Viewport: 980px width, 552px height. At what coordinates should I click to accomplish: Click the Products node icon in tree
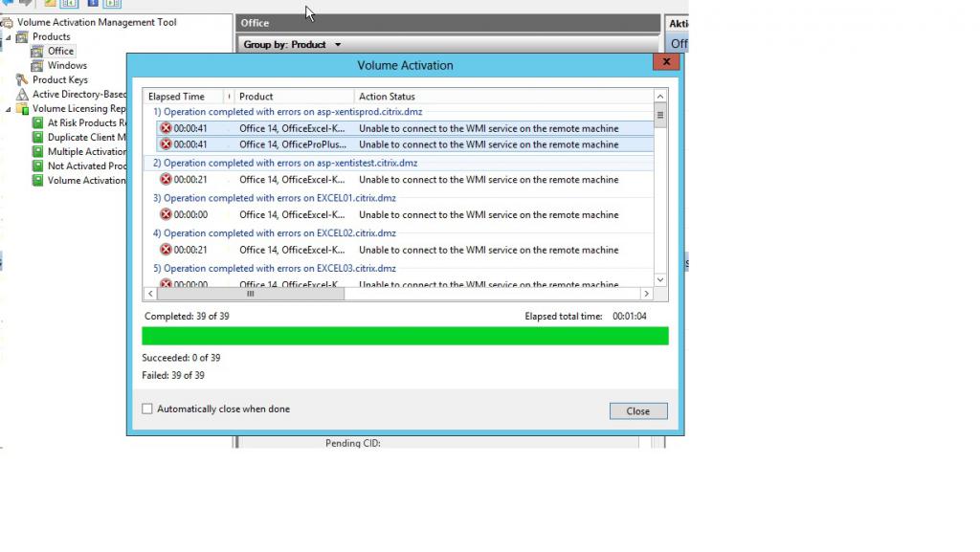coord(23,37)
